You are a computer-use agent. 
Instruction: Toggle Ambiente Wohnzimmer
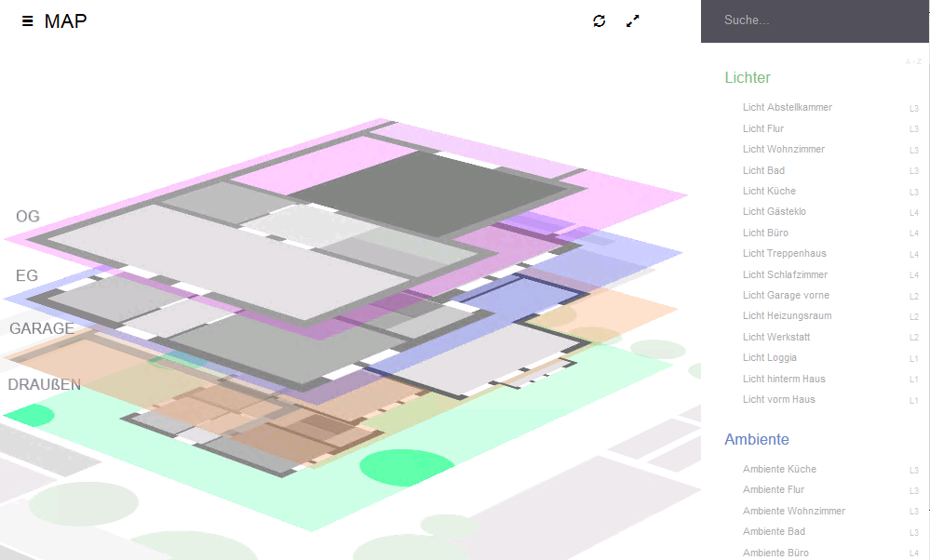tap(793, 511)
